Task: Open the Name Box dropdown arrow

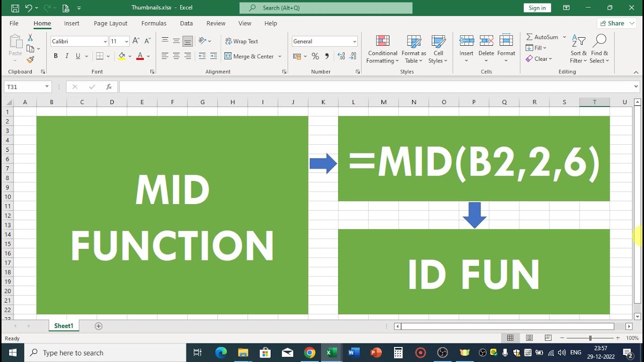Action: (47, 87)
